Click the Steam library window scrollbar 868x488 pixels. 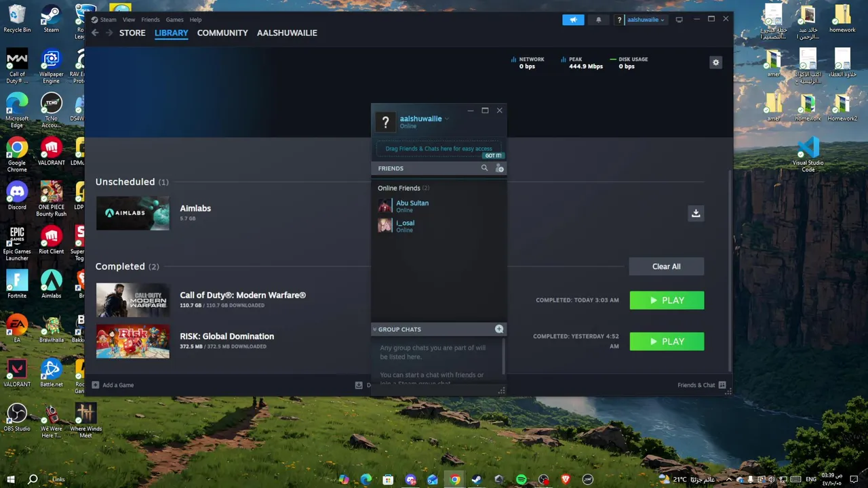[730, 270]
